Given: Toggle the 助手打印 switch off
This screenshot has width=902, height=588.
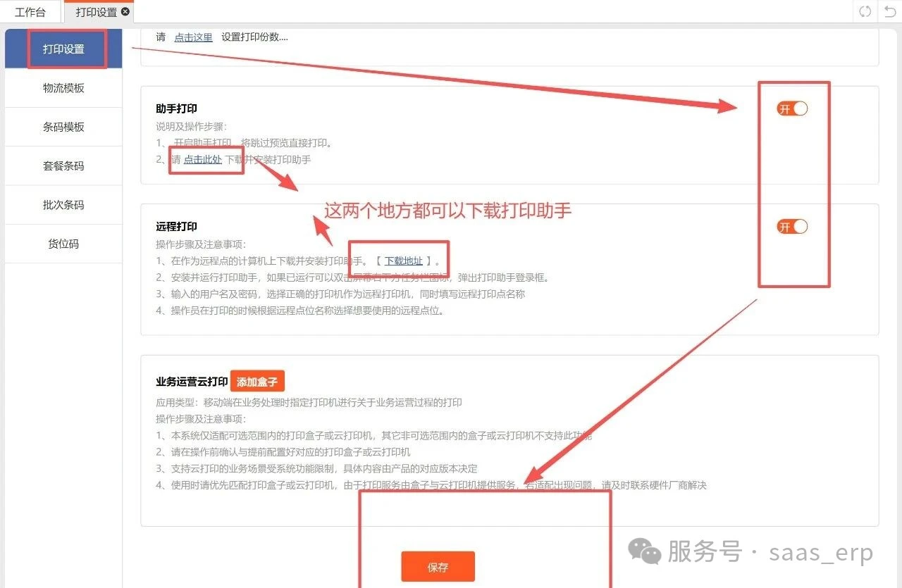Looking at the screenshot, I should [x=792, y=108].
